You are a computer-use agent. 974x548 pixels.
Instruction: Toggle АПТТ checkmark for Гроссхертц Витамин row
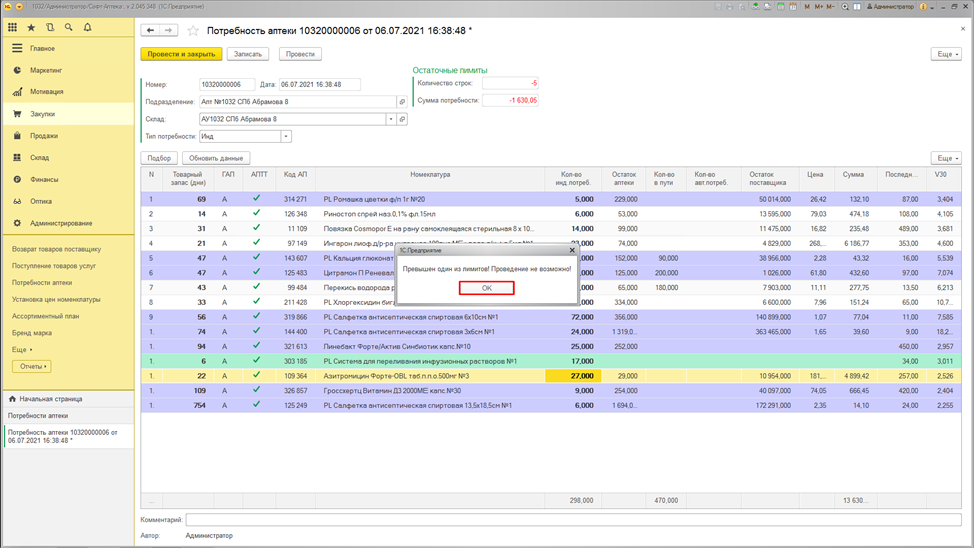click(x=257, y=390)
